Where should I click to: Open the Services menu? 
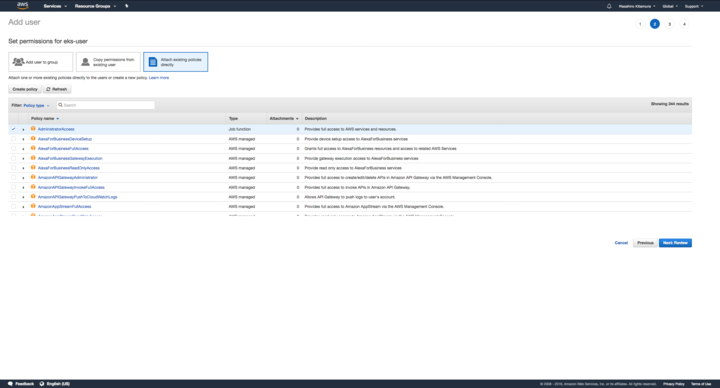coord(55,6)
